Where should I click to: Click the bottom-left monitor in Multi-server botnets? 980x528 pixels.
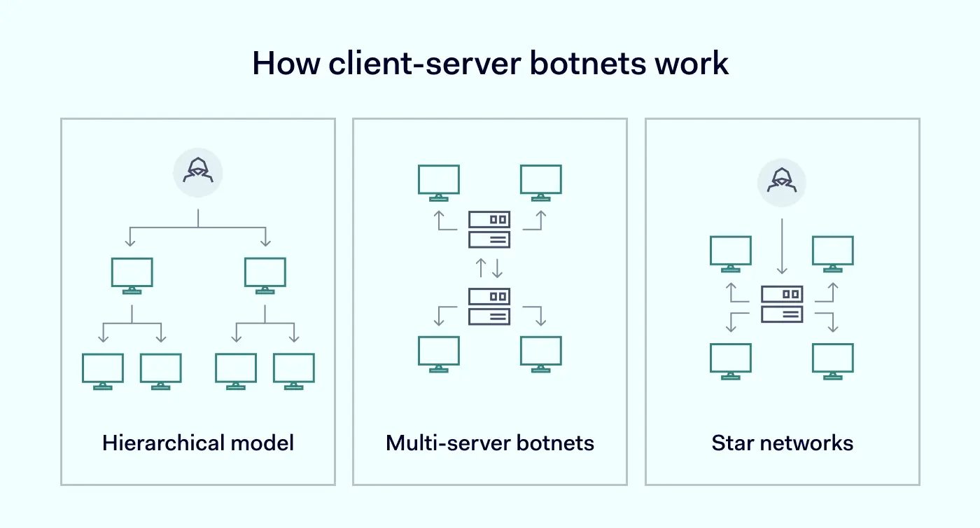point(439,354)
